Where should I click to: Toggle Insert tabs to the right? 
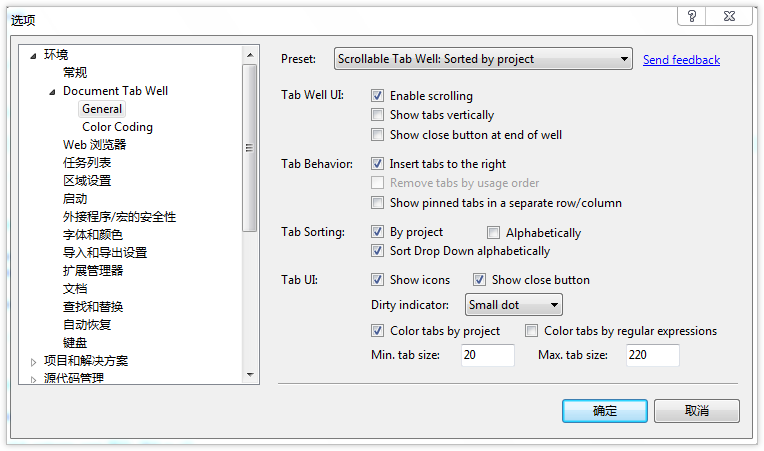point(378,164)
